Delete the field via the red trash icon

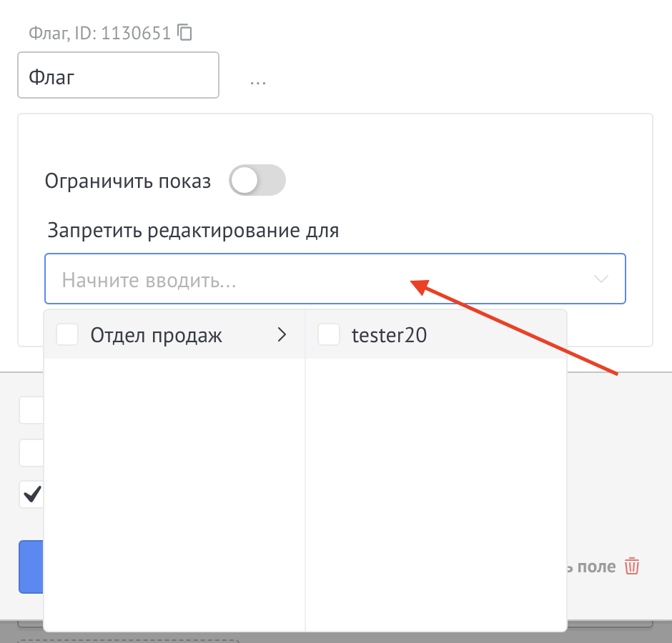(x=632, y=566)
